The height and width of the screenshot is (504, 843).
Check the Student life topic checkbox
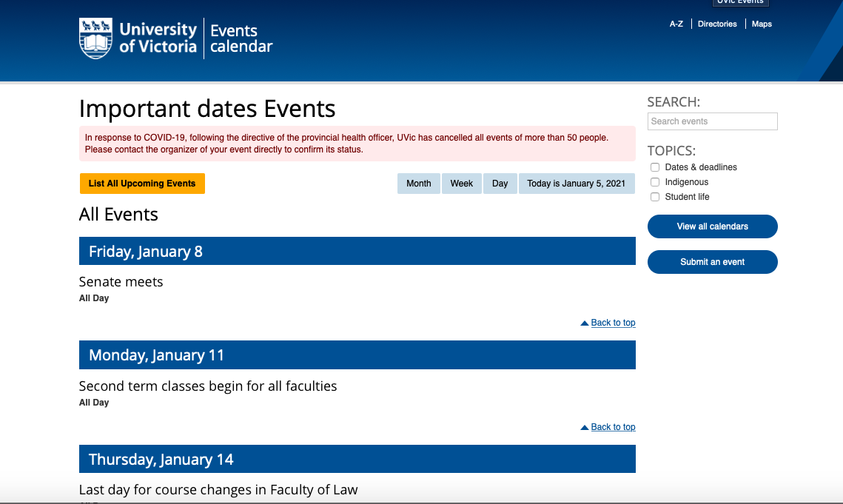pos(655,197)
